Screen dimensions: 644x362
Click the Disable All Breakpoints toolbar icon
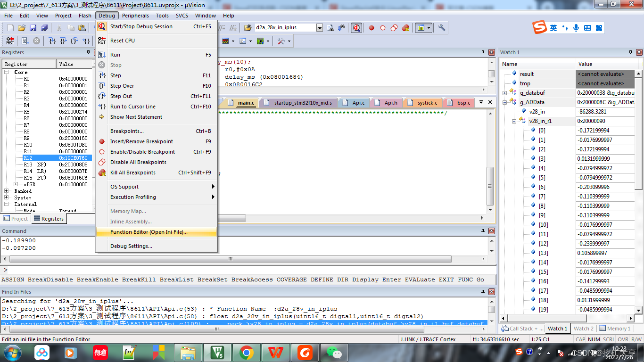click(x=394, y=28)
